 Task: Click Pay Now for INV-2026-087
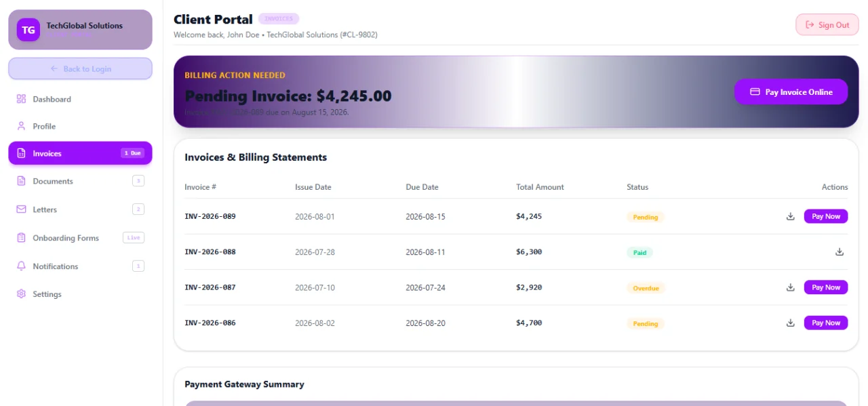point(826,287)
